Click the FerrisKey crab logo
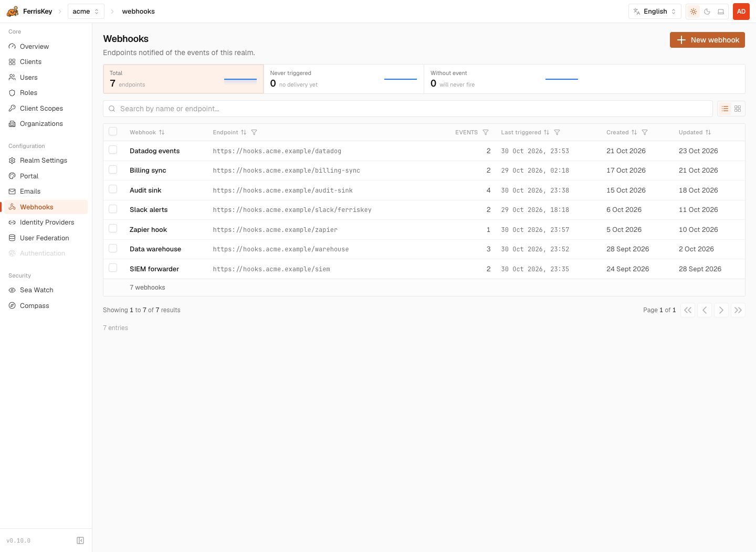756x552 pixels. coord(13,11)
